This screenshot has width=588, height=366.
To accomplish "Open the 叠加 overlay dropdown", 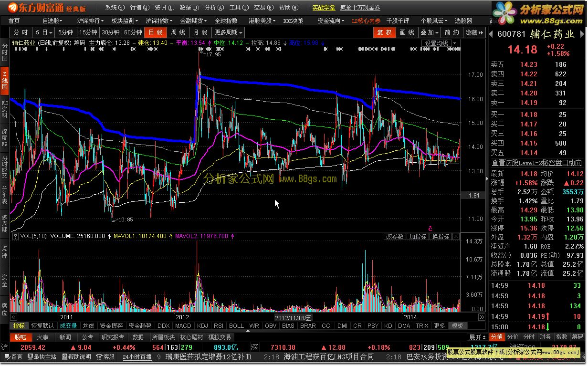I will pos(430,32).
